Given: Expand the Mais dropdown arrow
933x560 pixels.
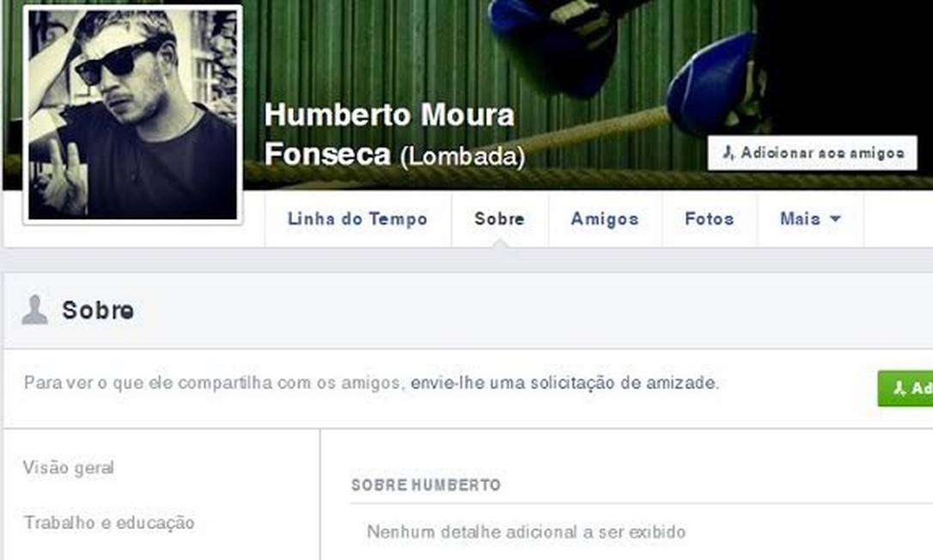Looking at the screenshot, I should [x=835, y=219].
